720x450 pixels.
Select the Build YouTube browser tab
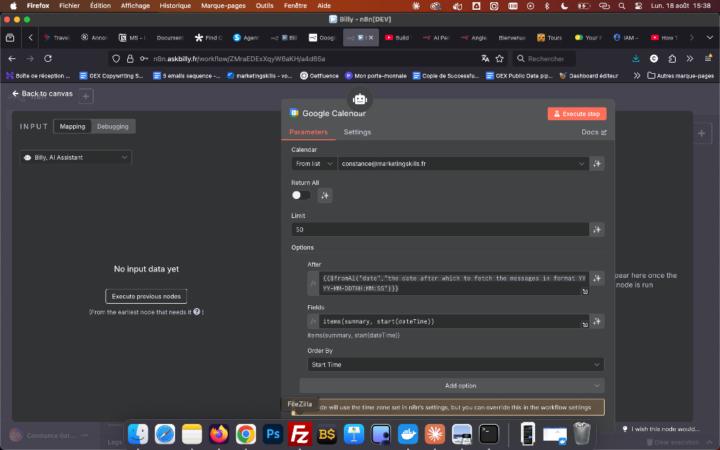pos(397,38)
